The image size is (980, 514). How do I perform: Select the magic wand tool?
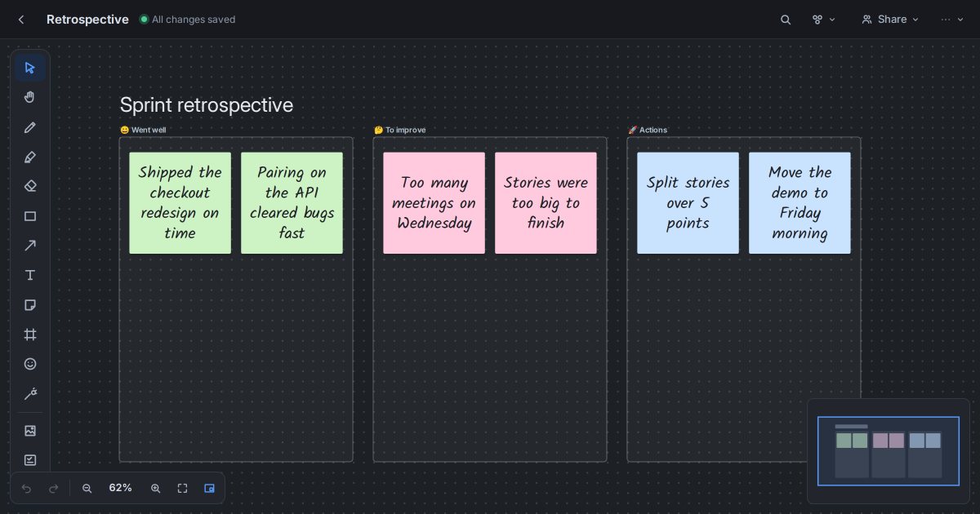point(30,394)
